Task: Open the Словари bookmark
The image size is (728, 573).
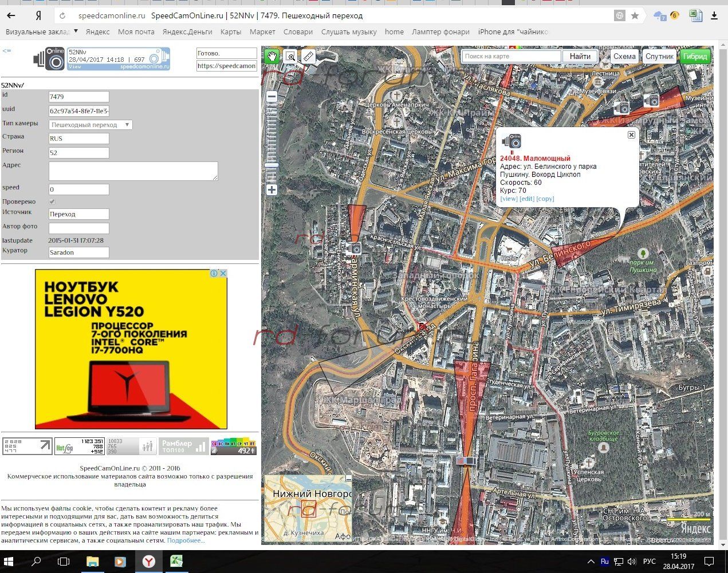Action: coord(298,31)
